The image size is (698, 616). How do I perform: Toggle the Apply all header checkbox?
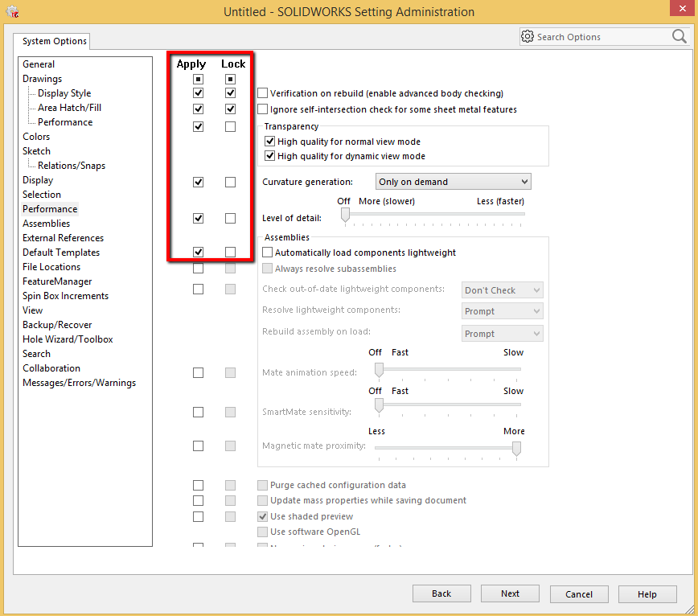pos(198,80)
